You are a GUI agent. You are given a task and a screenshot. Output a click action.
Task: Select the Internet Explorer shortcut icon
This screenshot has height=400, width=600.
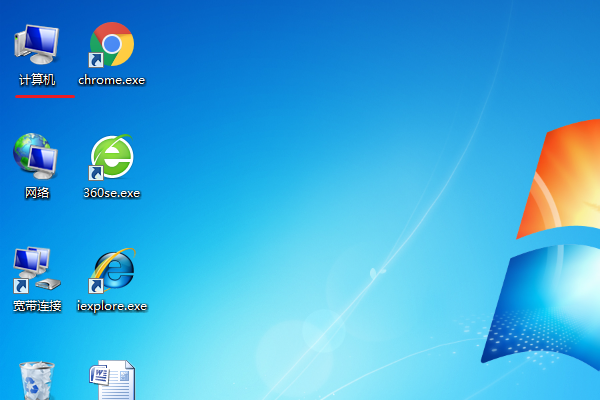click(x=112, y=270)
